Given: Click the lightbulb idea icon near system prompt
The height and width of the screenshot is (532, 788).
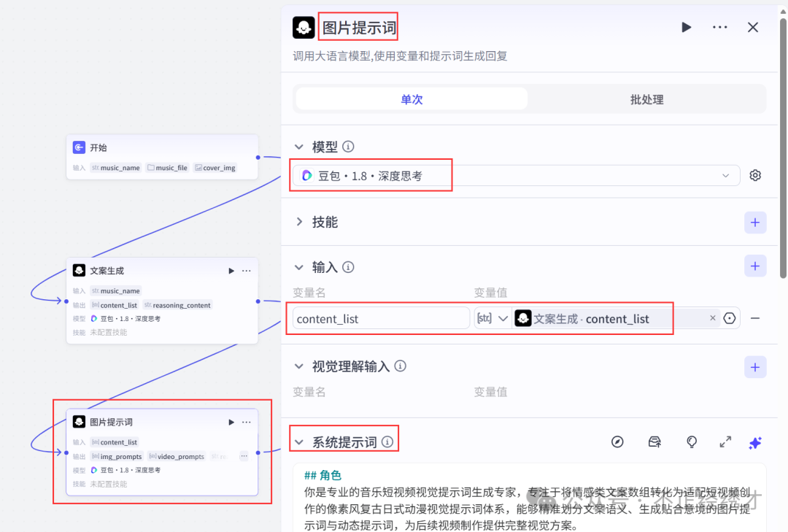Looking at the screenshot, I should tap(691, 442).
